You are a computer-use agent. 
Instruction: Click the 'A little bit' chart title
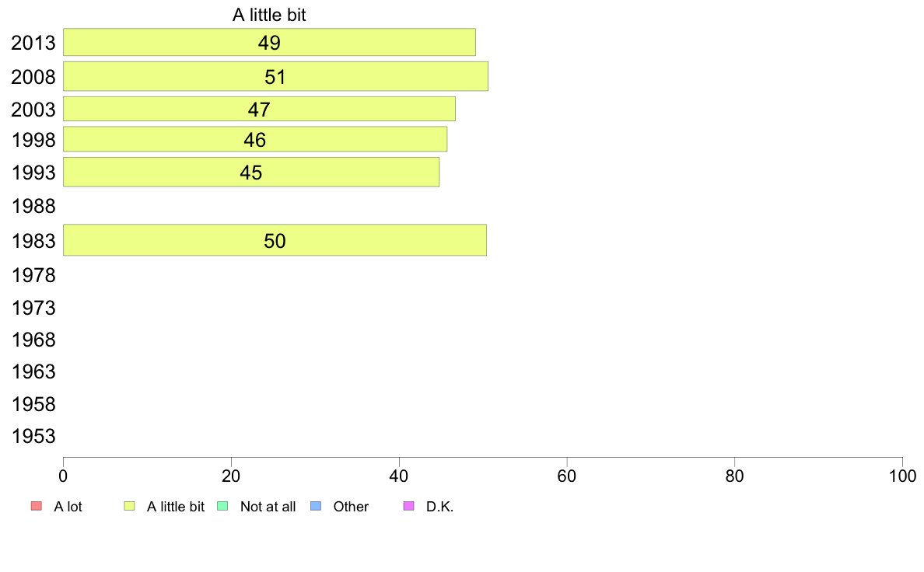click(269, 15)
